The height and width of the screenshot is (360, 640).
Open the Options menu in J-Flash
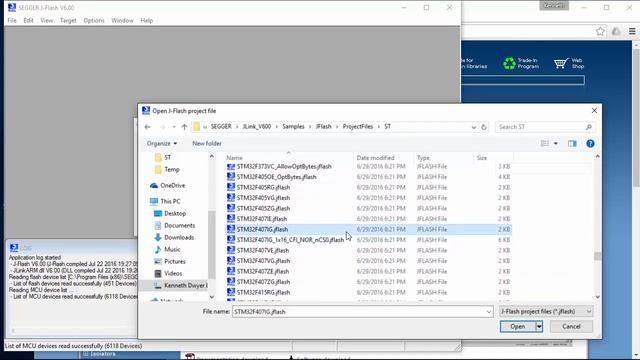94,20
